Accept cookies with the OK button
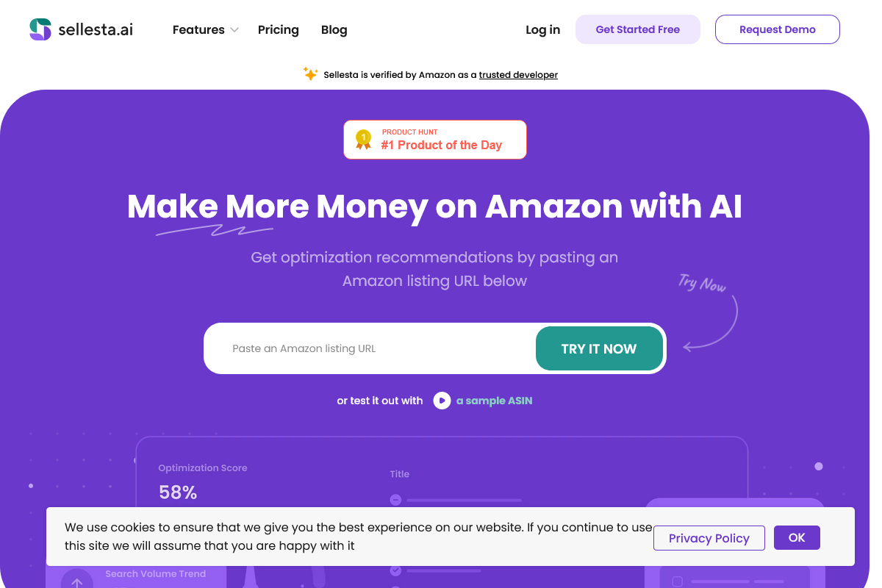Screen dimensions: 882x588 (797, 537)
